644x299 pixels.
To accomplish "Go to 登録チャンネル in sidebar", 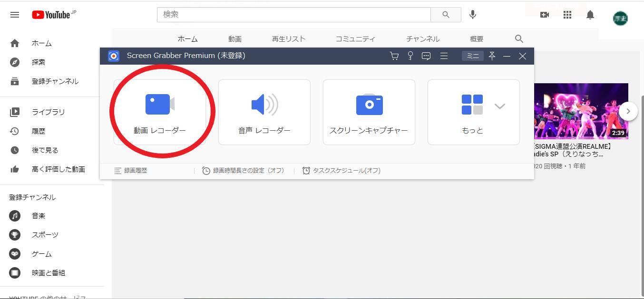I will 55,81.
